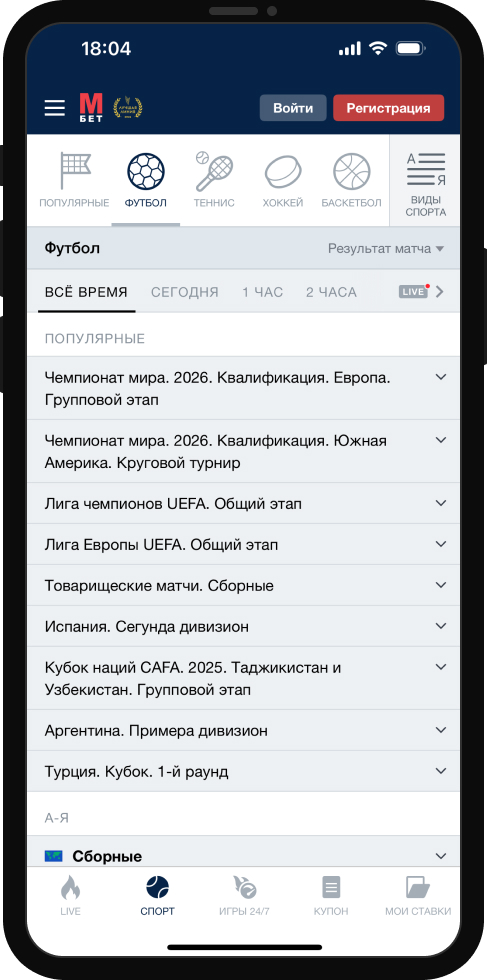Select the Теннис racket icon

[214, 171]
